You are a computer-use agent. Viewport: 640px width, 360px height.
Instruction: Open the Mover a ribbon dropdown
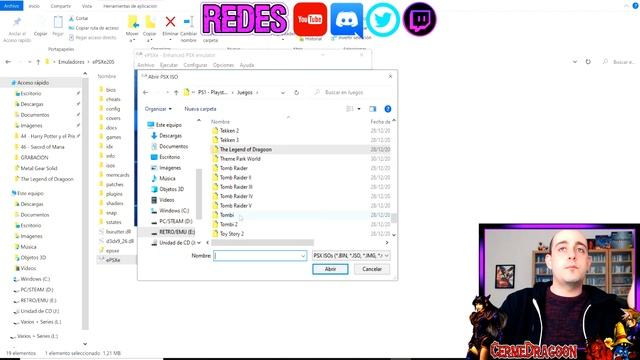pyautogui.click(x=132, y=40)
